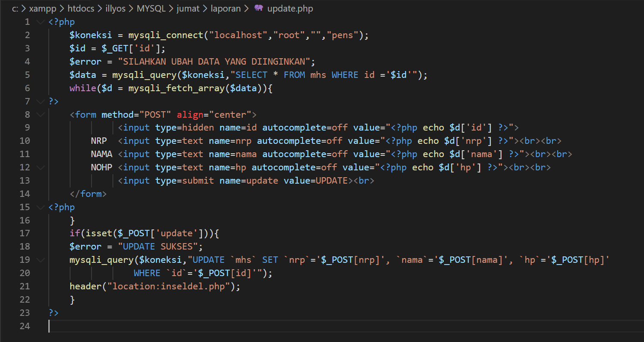This screenshot has width=644, height=342.
Task: Collapse the PHP section starting at line 15
Action: tap(40, 207)
